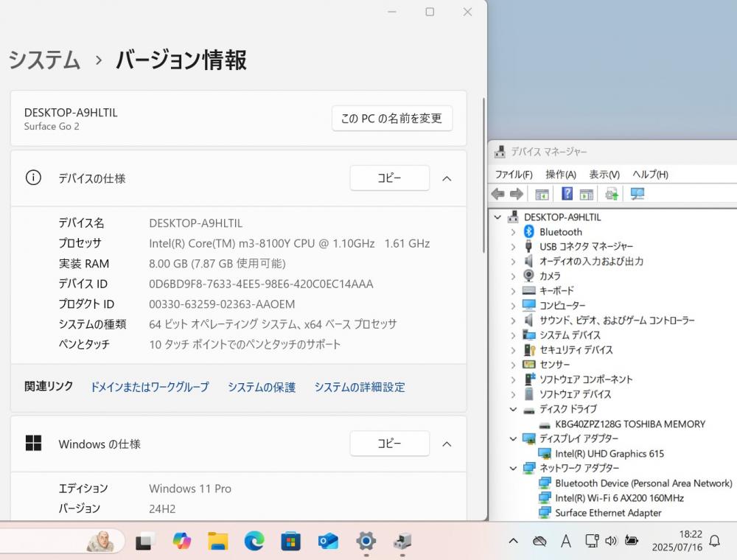The height and width of the screenshot is (560, 737).
Task: Open the ドメインまたはワークグループ link
Action: coord(150,387)
